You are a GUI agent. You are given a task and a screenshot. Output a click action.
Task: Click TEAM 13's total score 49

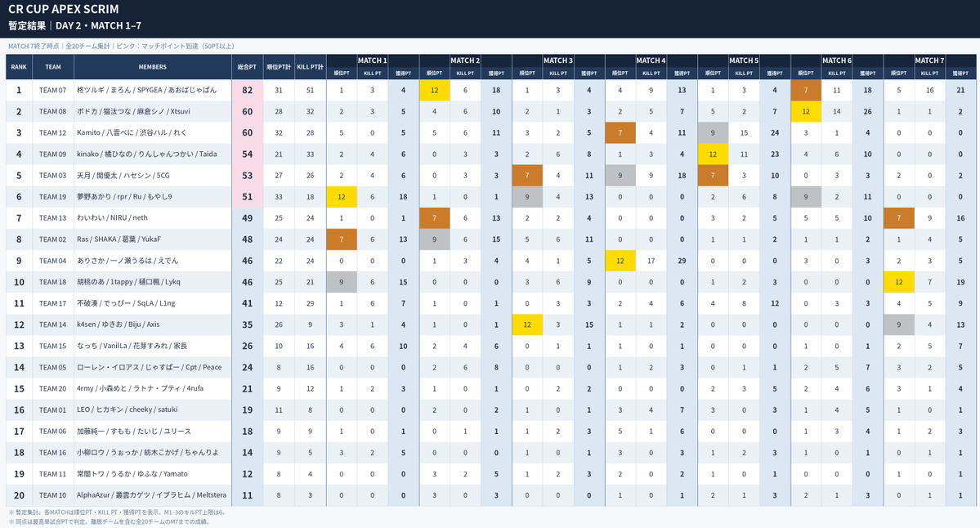(x=248, y=218)
